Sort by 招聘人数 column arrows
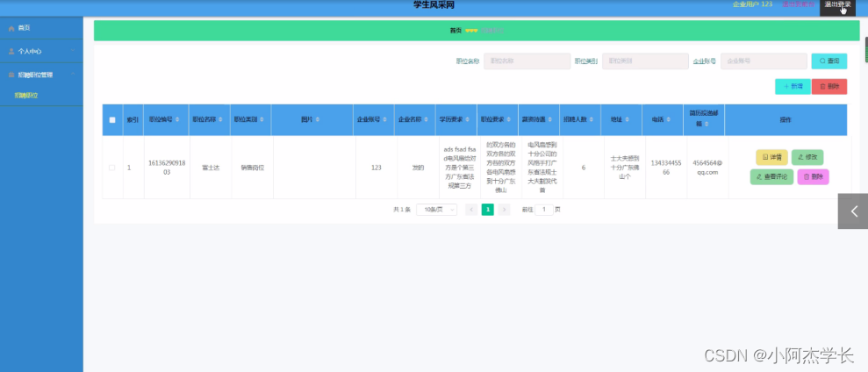 [x=592, y=119]
